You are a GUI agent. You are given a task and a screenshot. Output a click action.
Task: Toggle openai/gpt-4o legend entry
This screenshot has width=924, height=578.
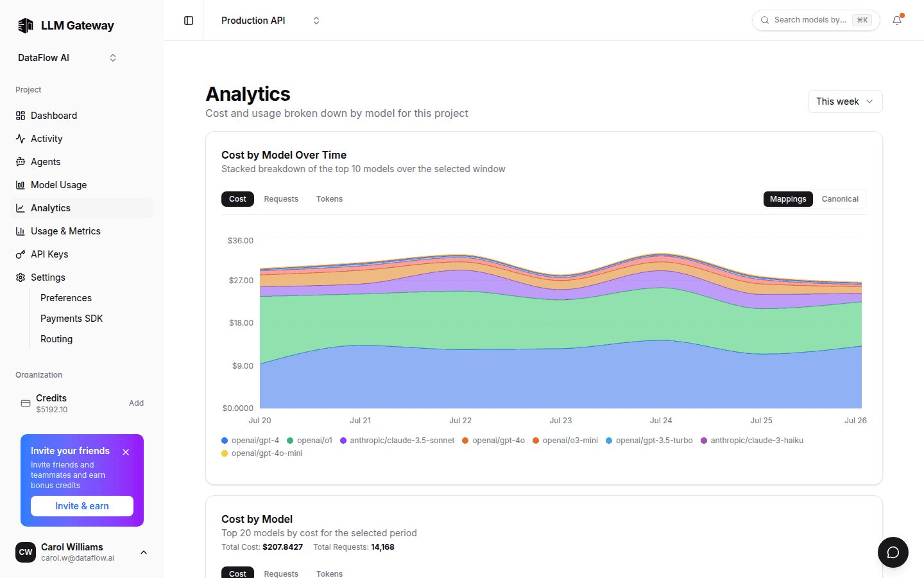coord(493,441)
